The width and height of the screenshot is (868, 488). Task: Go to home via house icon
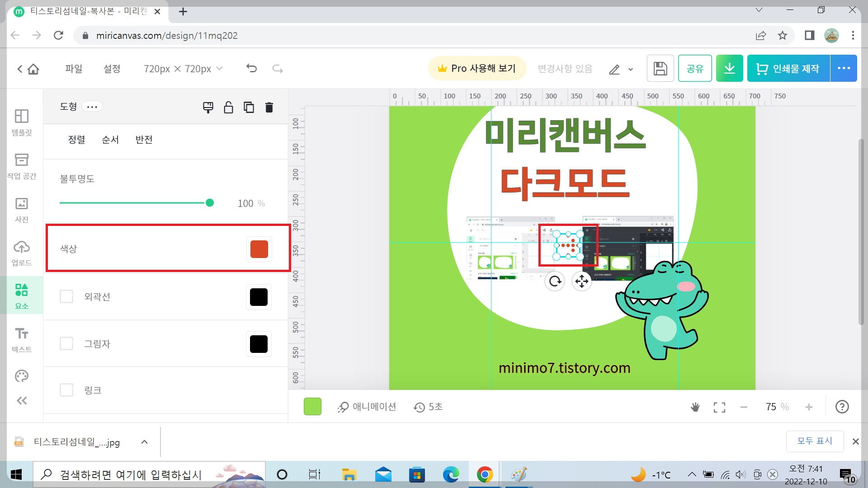click(33, 69)
